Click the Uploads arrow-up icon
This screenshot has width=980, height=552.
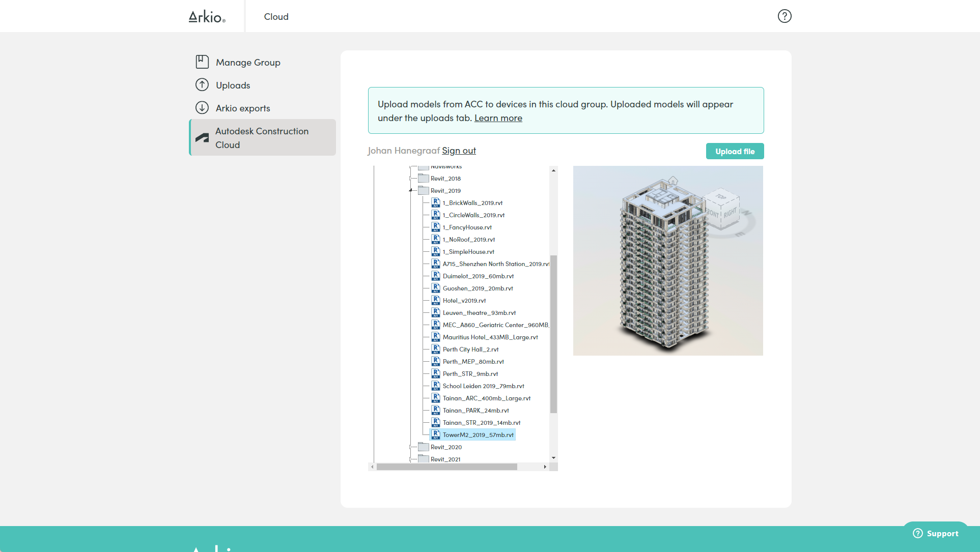pyautogui.click(x=202, y=85)
